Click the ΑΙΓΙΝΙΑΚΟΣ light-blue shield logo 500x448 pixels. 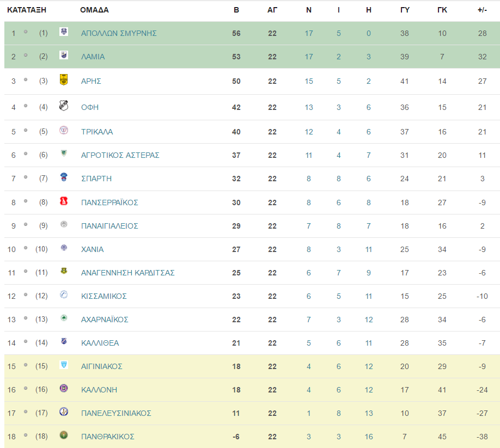[64, 365]
